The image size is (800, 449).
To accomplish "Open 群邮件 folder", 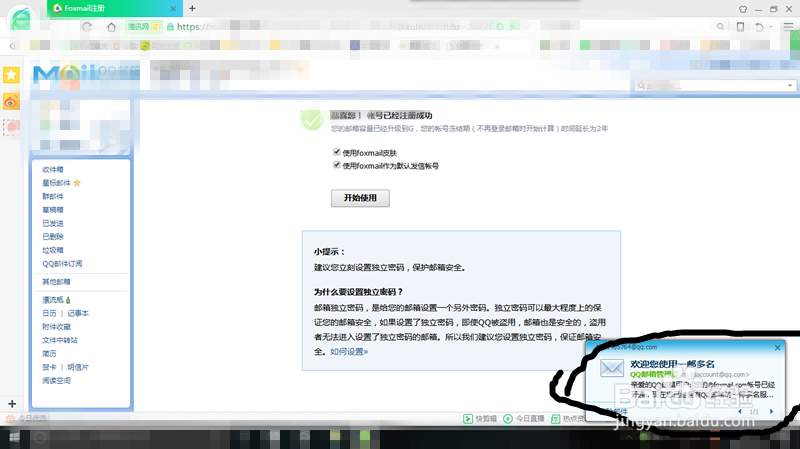I will pyautogui.click(x=53, y=196).
